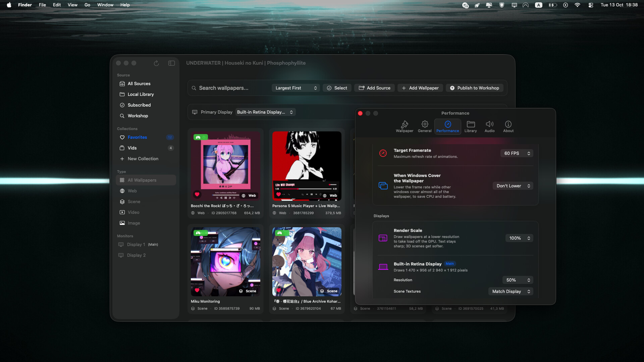Filter by Video wallpaper type

point(146,212)
